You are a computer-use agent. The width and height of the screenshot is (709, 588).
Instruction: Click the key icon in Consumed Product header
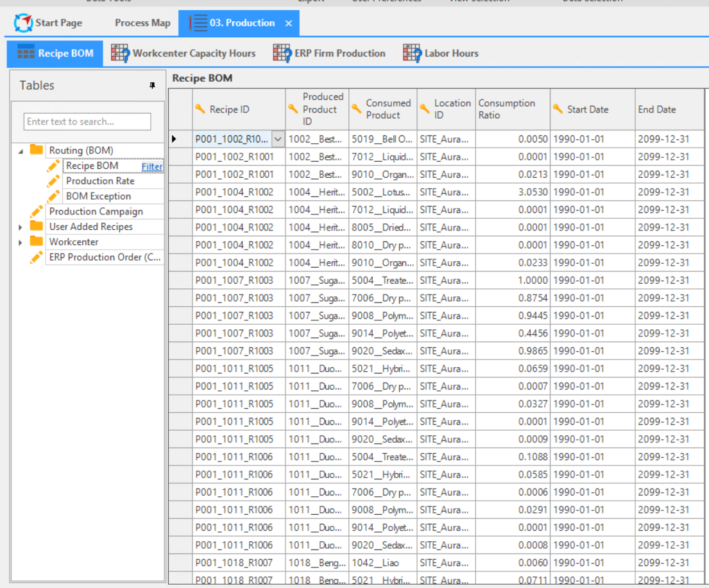[x=356, y=108]
